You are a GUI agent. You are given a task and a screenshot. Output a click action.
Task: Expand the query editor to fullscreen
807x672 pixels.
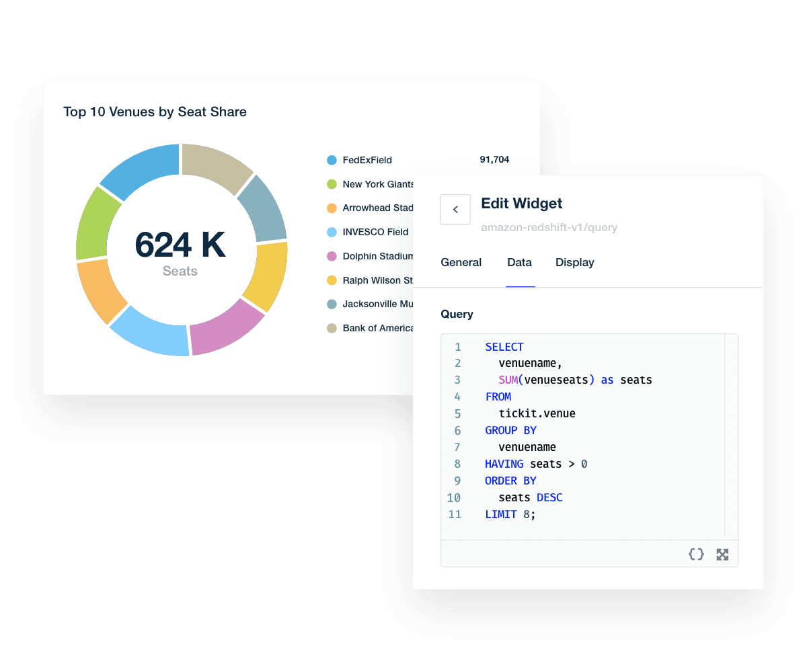tap(722, 554)
